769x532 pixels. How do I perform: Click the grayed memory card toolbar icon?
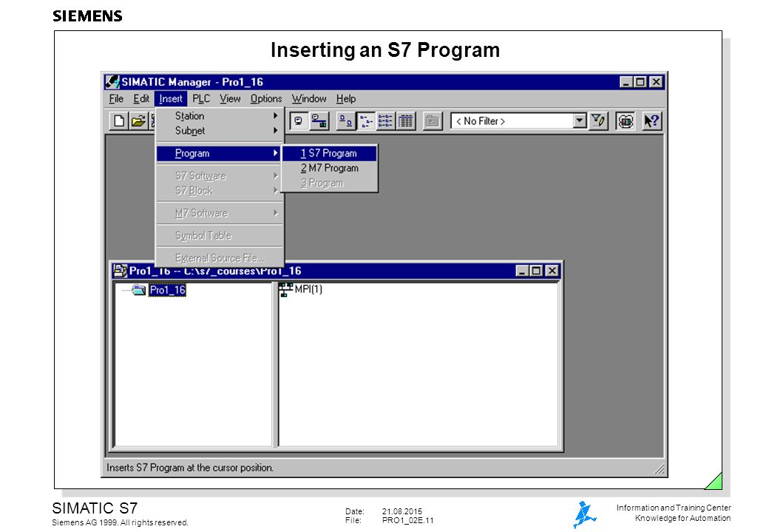[432, 121]
